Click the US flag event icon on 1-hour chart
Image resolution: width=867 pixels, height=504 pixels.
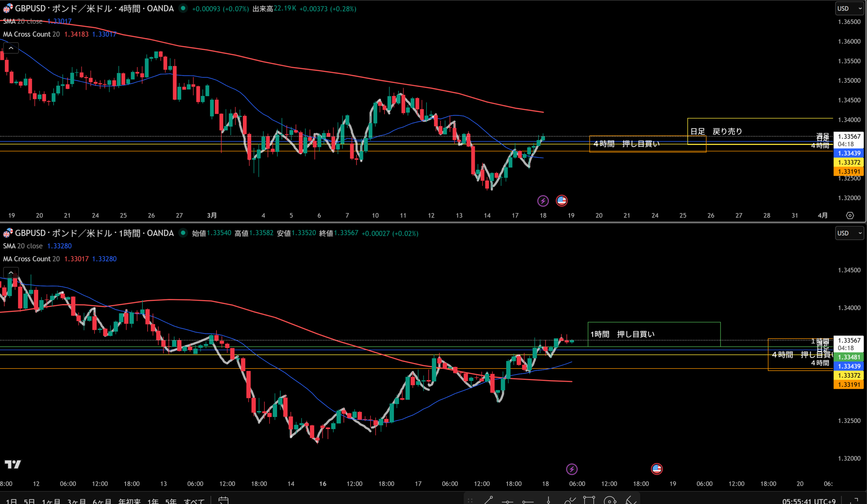pyautogui.click(x=656, y=468)
